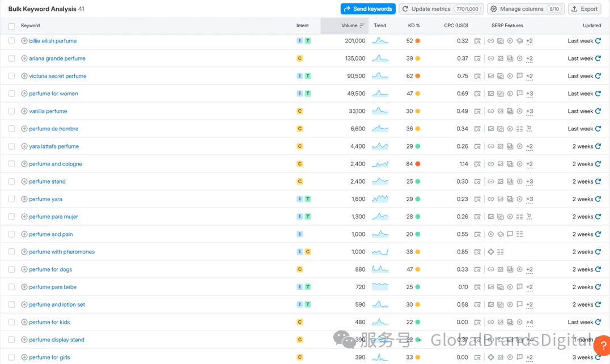Expand +2 SERP features for ariana grande perfume

click(529, 58)
